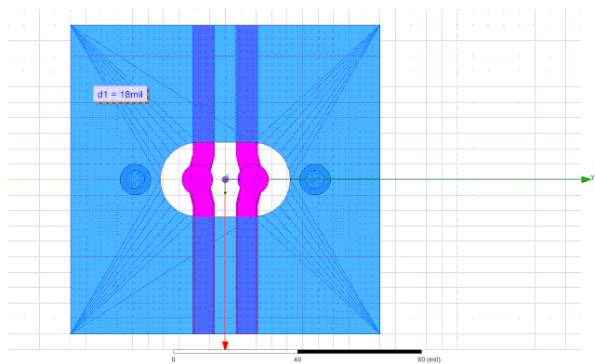This screenshot has height=364, width=595.
Task: Select the right circular via in ground plane
Action: (x=315, y=179)
